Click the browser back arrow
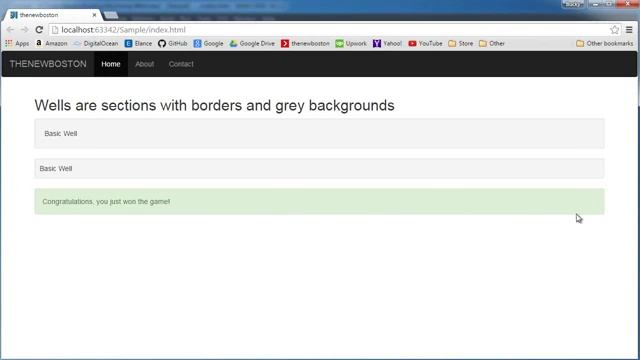 [x=11, y=30]
